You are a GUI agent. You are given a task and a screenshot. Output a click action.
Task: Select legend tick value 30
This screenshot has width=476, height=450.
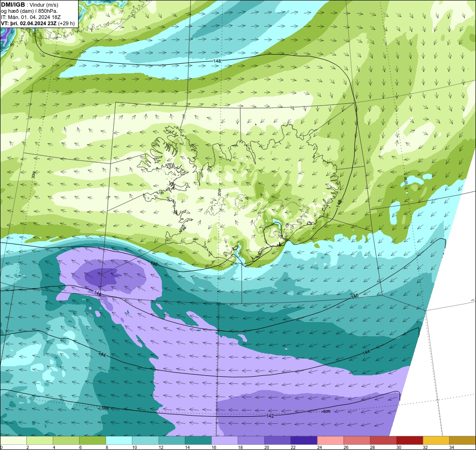click(x=398, y=447)
